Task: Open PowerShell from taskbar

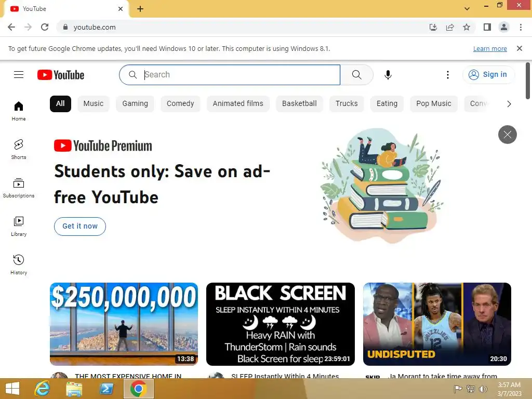Action: 106,389
